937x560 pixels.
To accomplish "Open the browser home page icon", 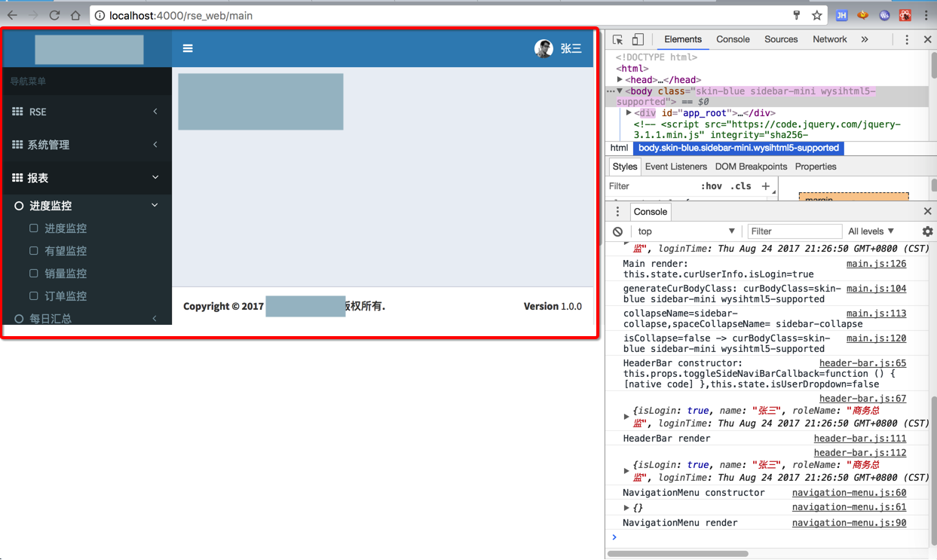I will (75, 15).
